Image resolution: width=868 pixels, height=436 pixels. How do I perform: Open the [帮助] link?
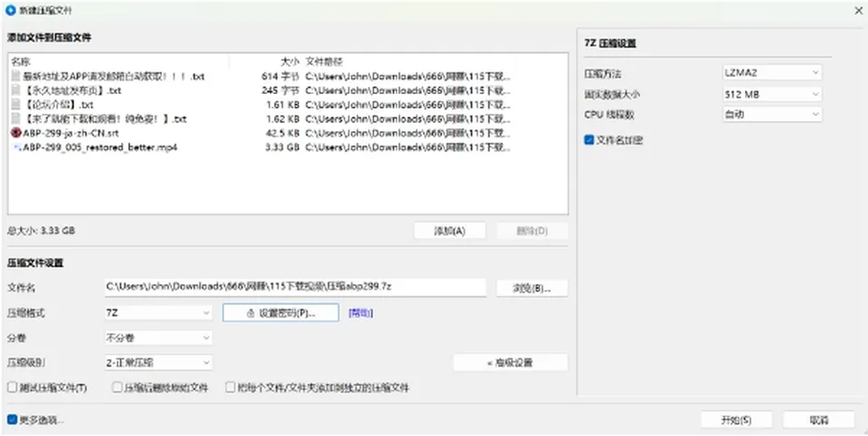click(x=361, y=313)
